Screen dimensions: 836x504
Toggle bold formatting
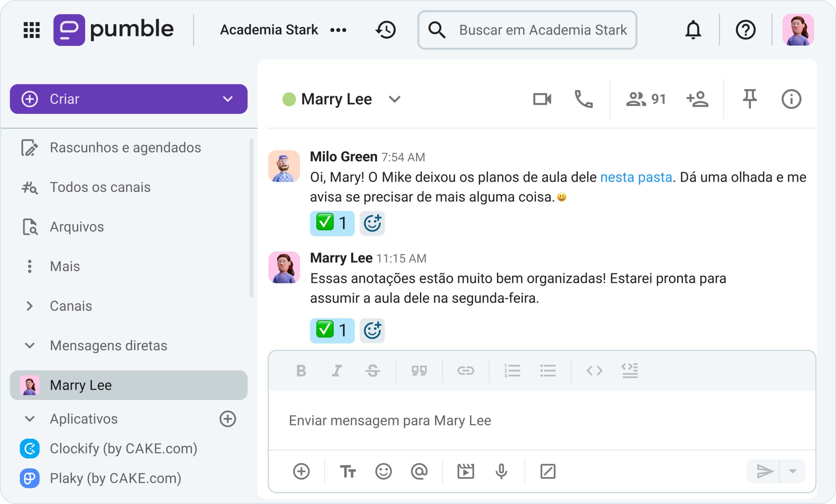301,371
